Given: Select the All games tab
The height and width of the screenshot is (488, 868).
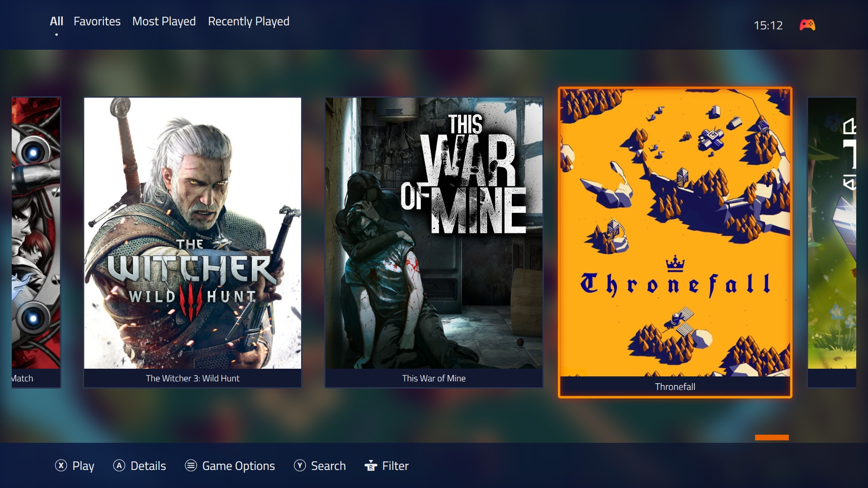Looking at the screenshot, I should point(56,21).
